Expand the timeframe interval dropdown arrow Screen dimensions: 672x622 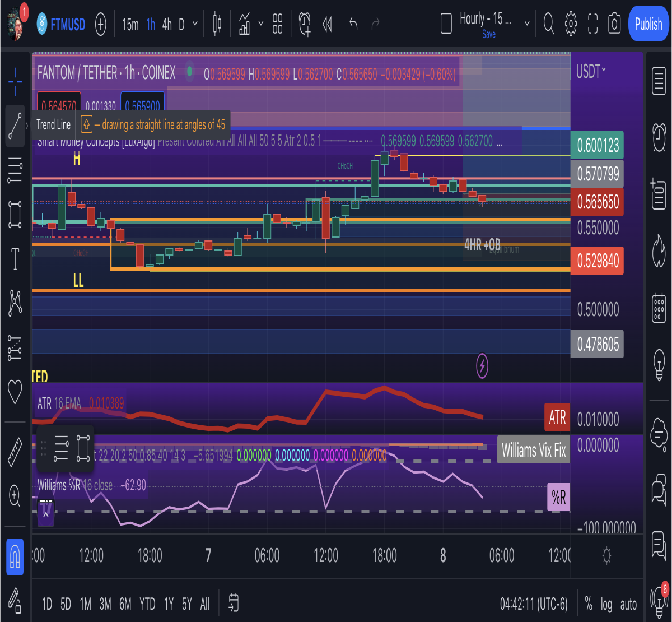point(195,24)
